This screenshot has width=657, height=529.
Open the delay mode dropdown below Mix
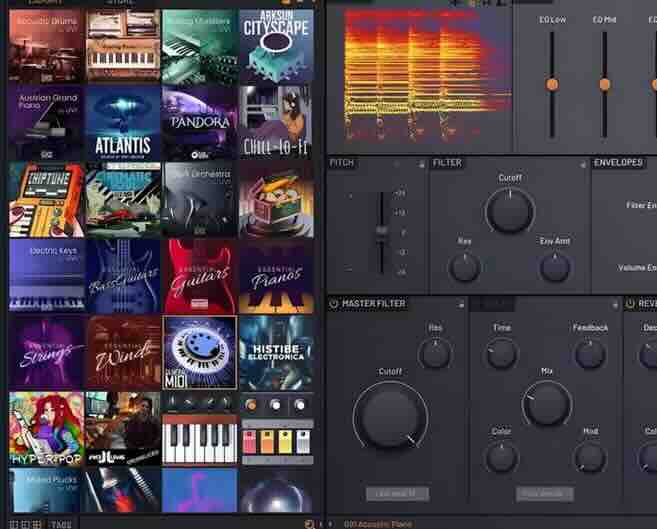pyautogui.click(x=544, y=493)
